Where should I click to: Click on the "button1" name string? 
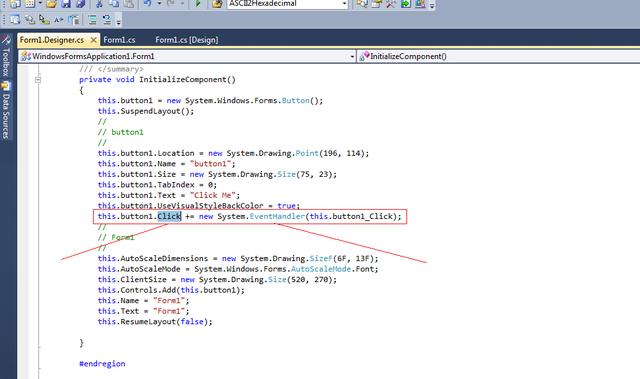click(x=211, y=164)
